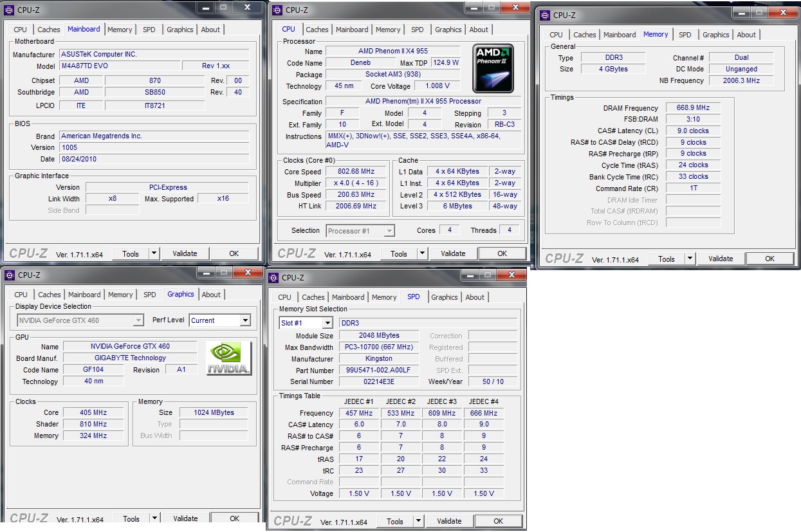The height and width of the screenshot is (532, 801).
Task: Click Tools button in processor CPU window
Action: (x=399, y=253)
